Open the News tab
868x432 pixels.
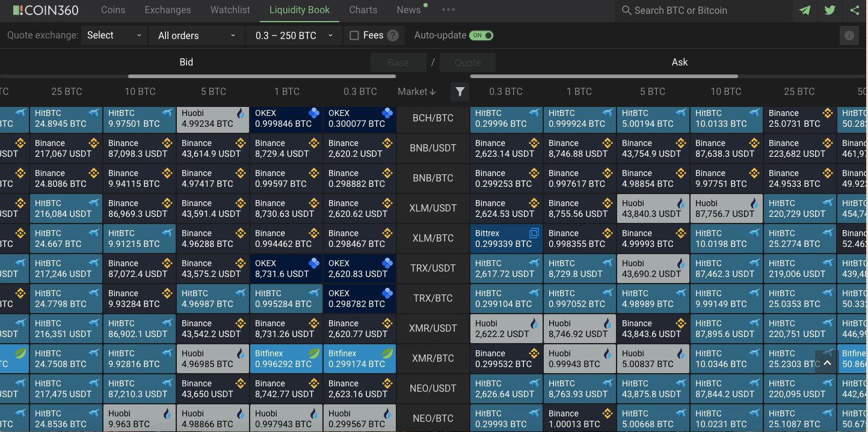(x=409, y=10)
